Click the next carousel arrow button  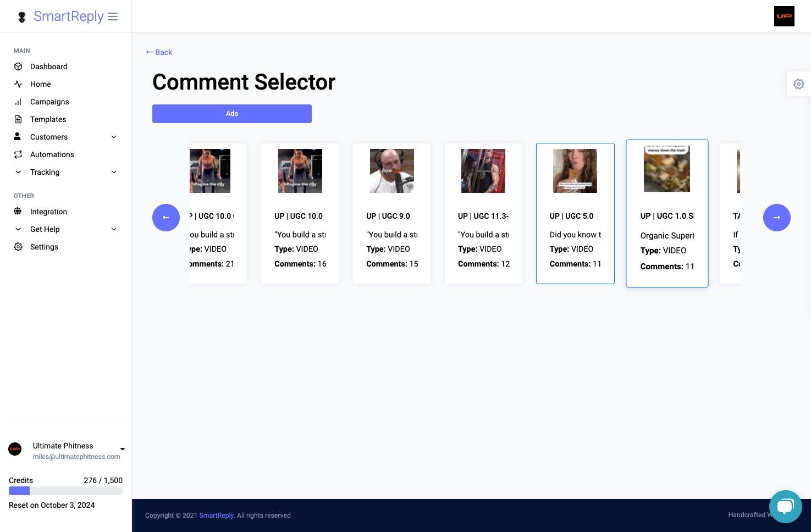point(777,218)
